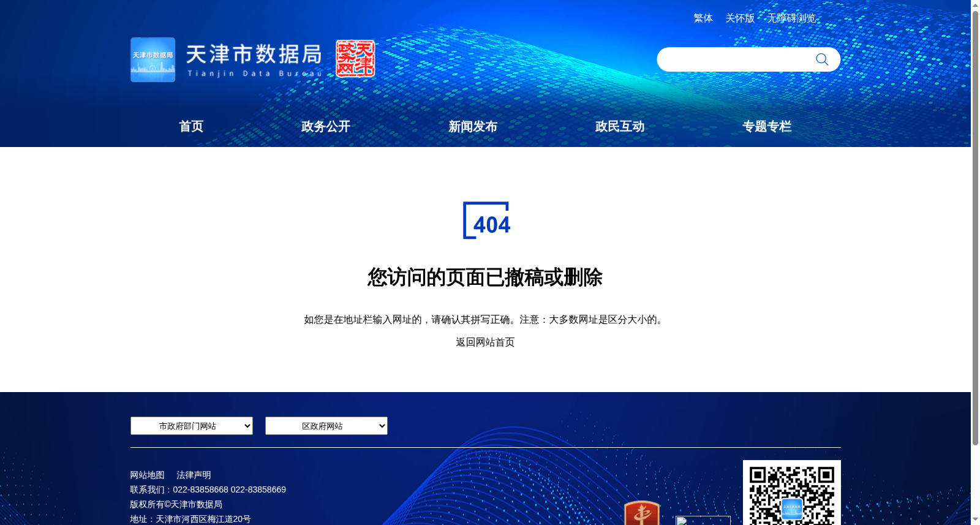
Task: Click the address text 天津市河西区梅江道20号
Action: click(203, 519)
